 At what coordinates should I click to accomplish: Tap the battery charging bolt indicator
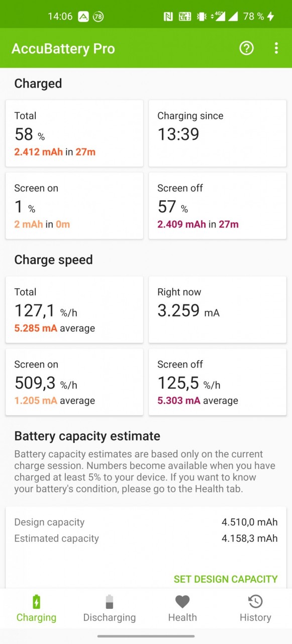tap(270, 17)
